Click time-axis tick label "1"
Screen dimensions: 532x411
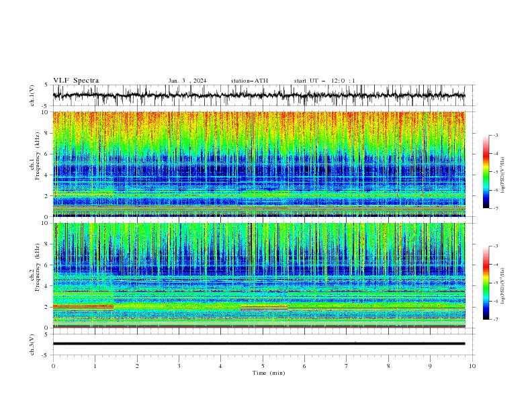[95, 366]
